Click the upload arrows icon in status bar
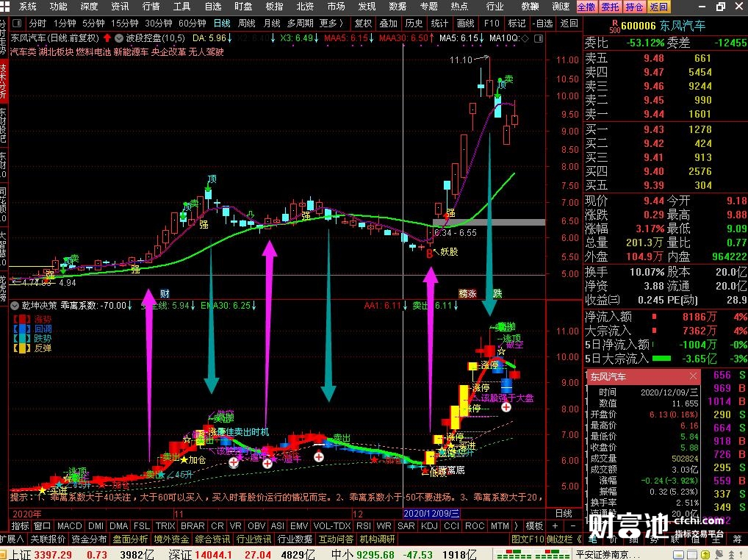This screenshot has width=748, height=560. [x=732, y=555]
